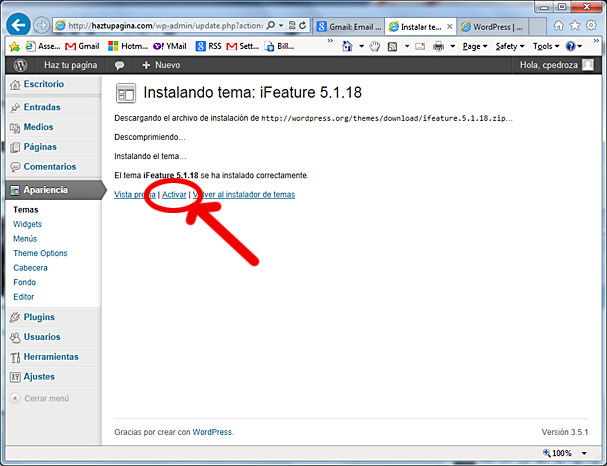Click the browser forward arrow button

pyautogui.click(x=41, y=26)
